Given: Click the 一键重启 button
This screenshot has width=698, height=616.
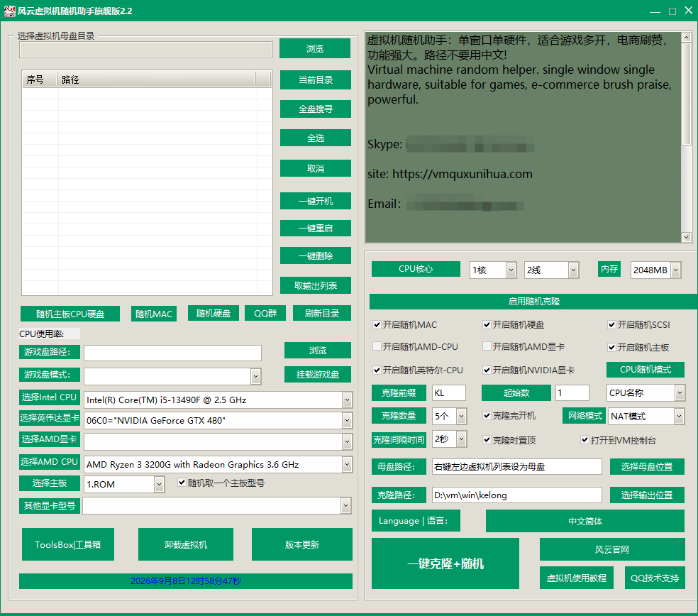Looking at the screenshot, I should point(315,228).
